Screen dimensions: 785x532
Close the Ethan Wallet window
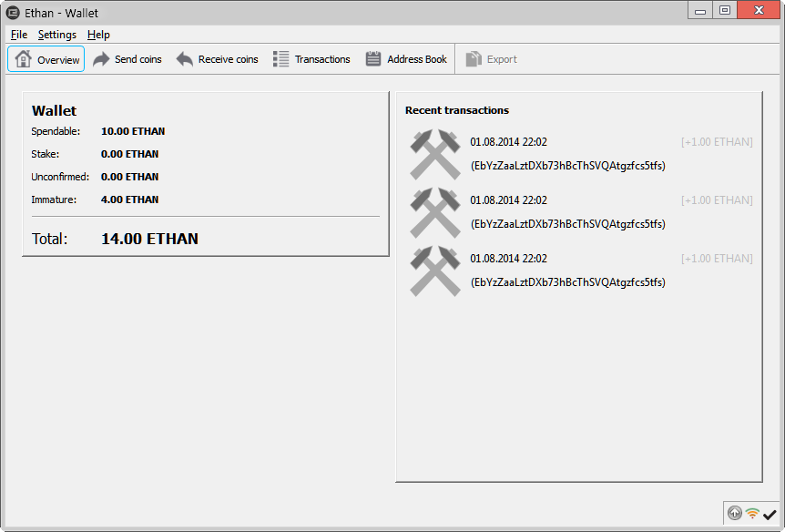[x=759, y=11]
